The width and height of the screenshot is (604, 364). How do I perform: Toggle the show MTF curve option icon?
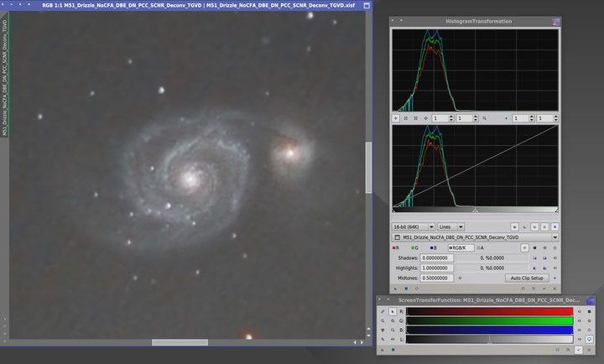tap(544, 227)
